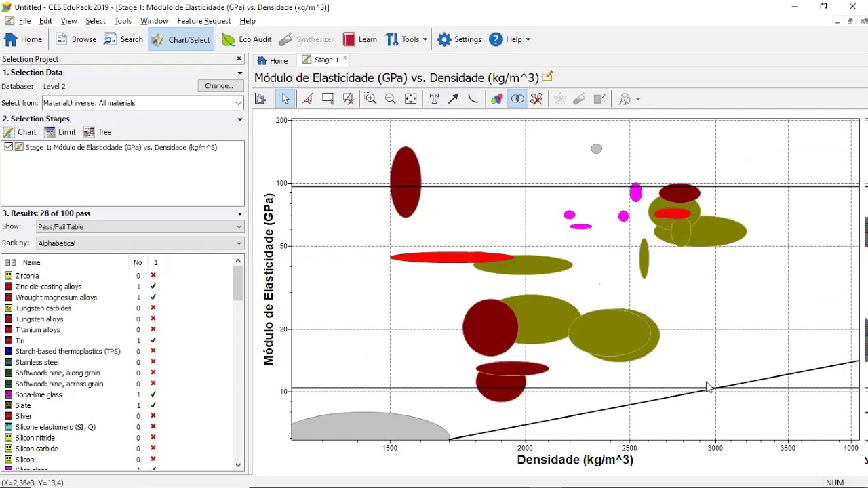Open the Search panel
The height and width of the screenshot is (488, 868).
pyautogui.click(x=123, y=39)
